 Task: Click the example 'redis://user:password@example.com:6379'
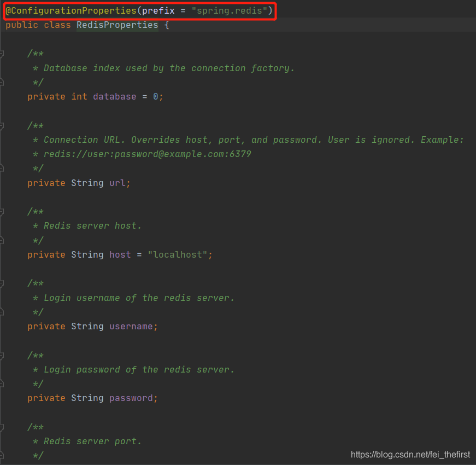point(147,154)
